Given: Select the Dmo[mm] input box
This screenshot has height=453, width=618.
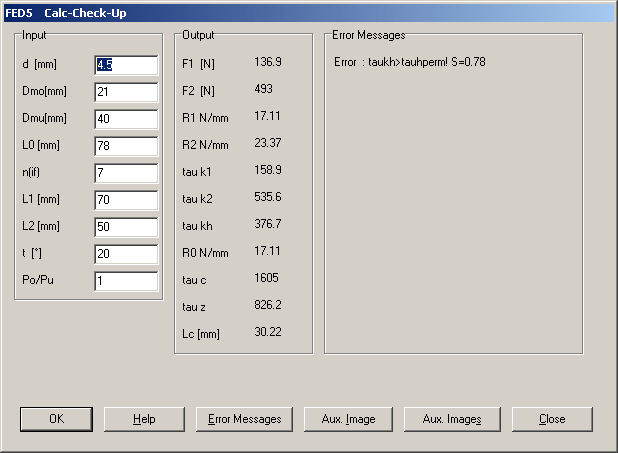Looking at the screenshot, I should pos(126,92).
